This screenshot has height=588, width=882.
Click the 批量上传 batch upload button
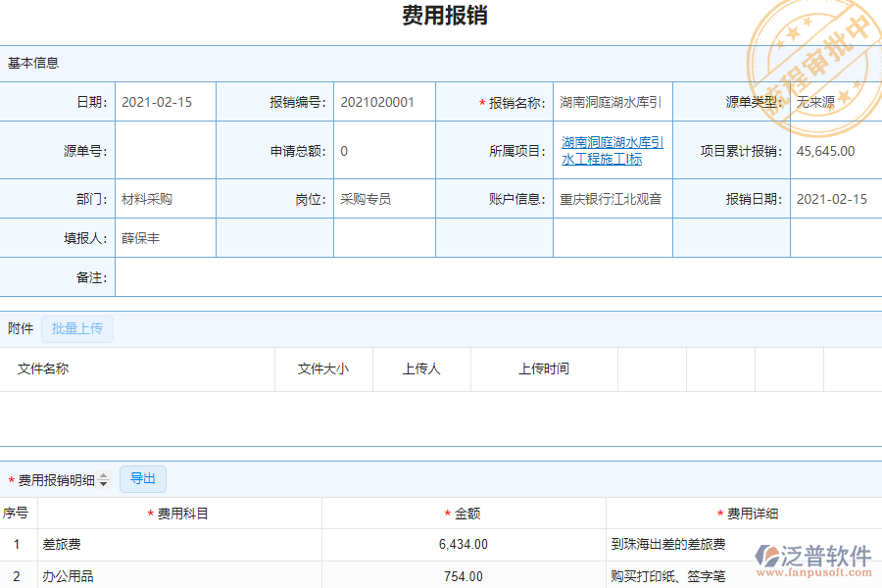(78, 328)
